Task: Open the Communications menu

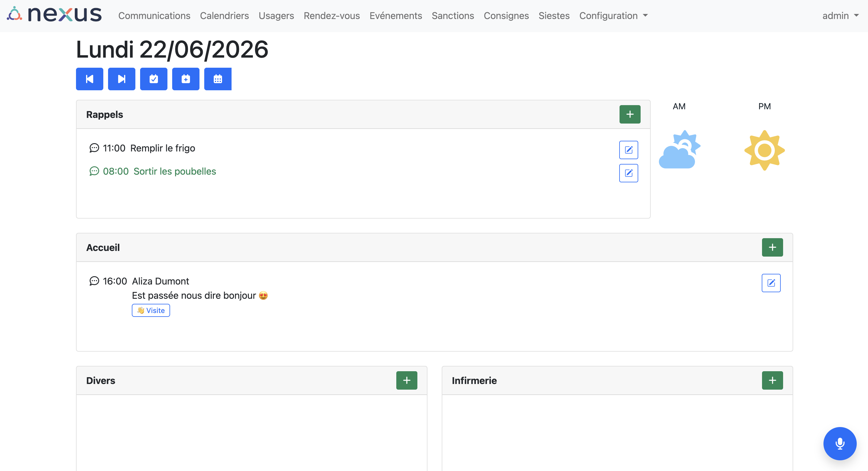Action: 154,15
